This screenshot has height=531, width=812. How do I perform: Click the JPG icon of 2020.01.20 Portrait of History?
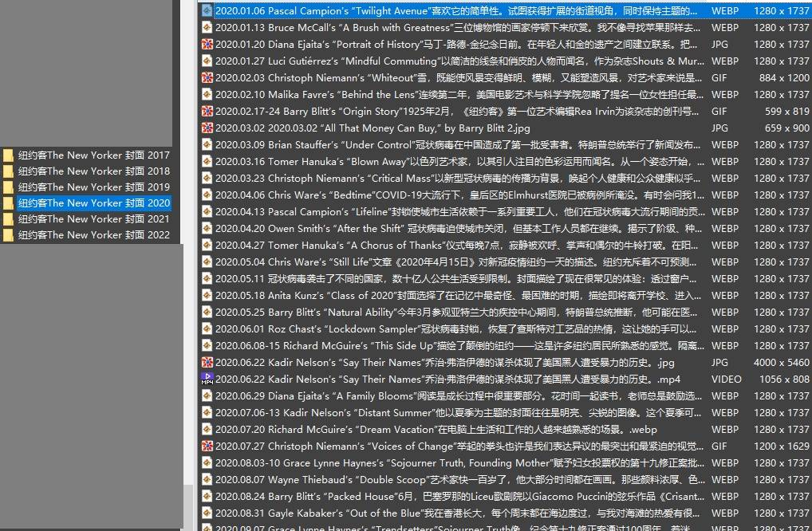(207, 44)
